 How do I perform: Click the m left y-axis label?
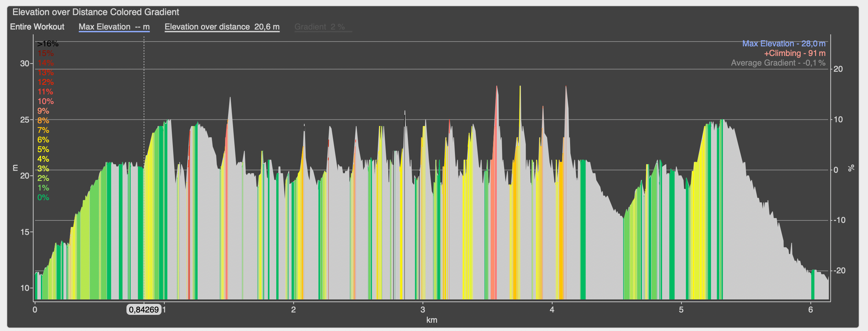(x=15, y=168)
